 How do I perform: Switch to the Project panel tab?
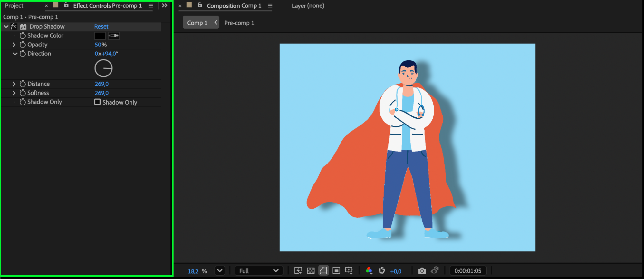(x=14, y=6)
